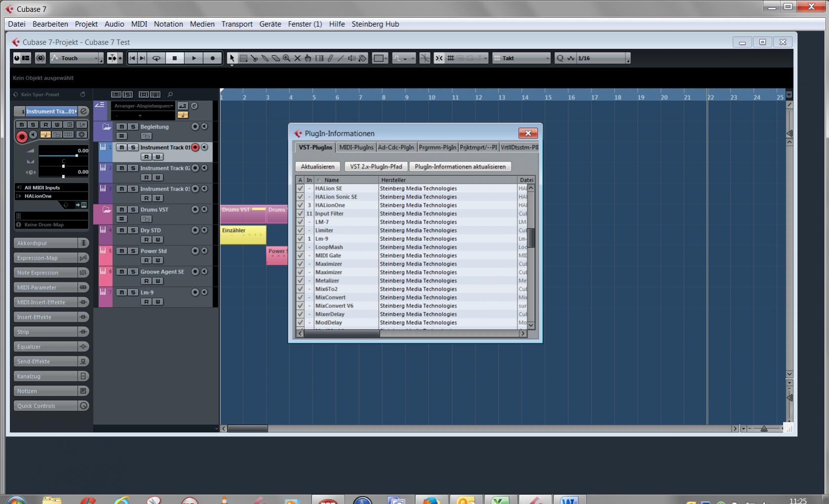Mute Instrument Track 02

click(x=121, y=168)
